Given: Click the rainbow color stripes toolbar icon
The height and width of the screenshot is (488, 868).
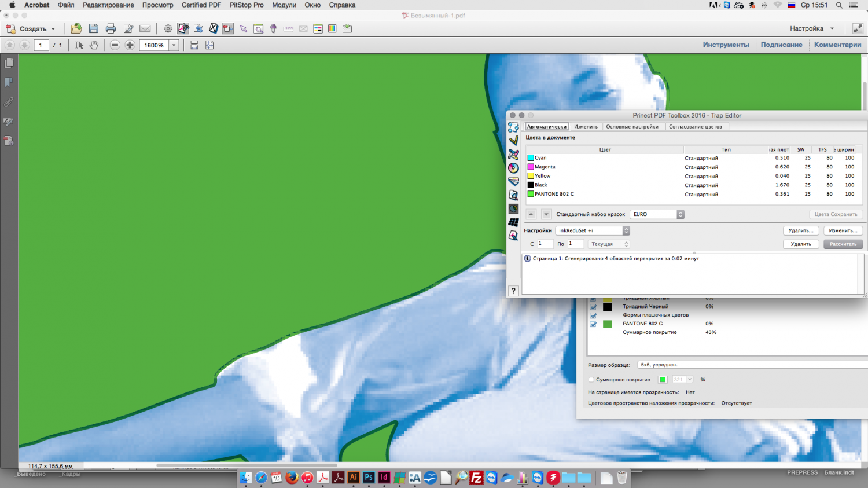Looking at the screenshot, I should (x=332, y=28).
